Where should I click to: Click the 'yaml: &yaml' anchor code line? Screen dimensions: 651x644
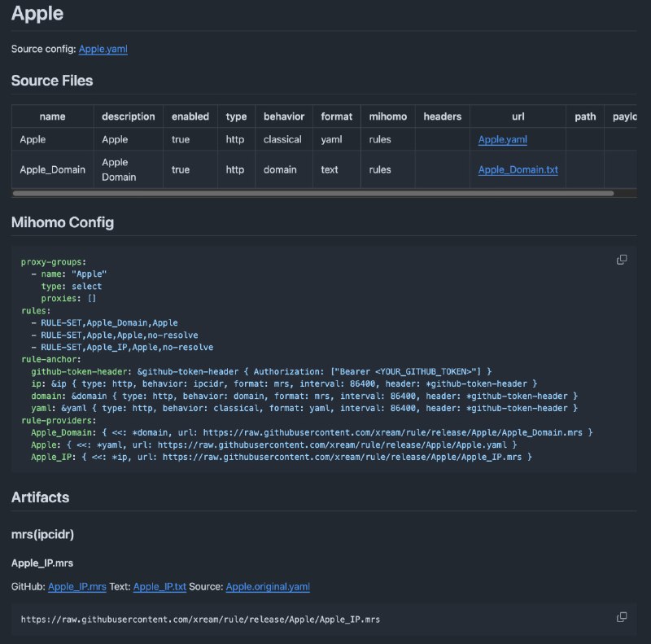click(304, 408)
